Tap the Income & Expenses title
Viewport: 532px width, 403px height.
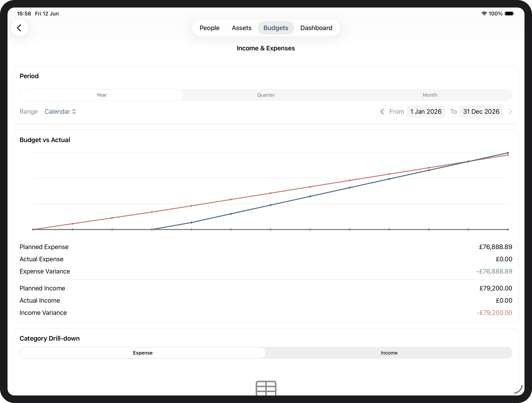pos(266,48)
